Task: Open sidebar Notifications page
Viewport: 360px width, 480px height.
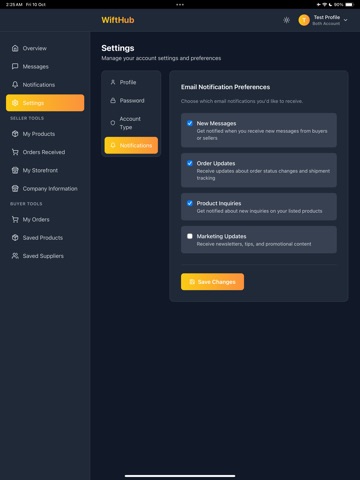Action: pos(45,85)
